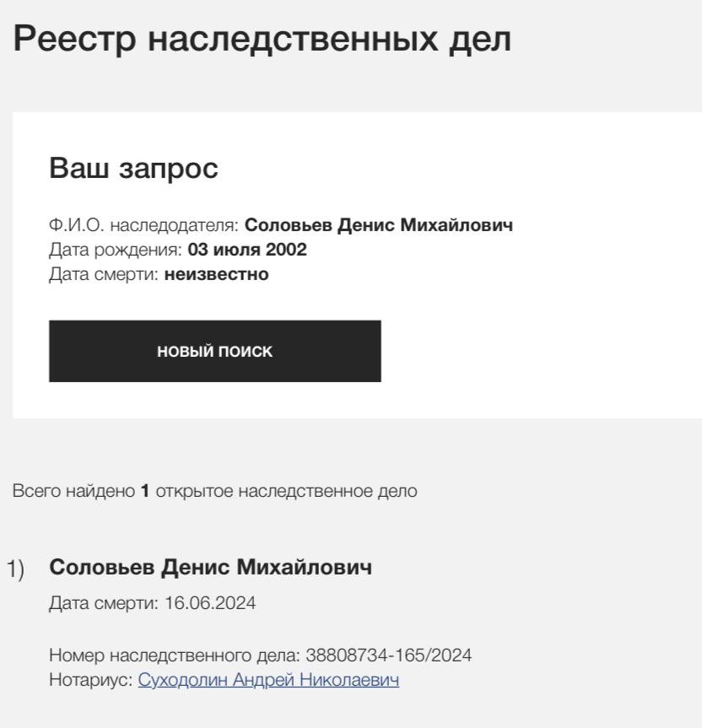Image resolution: width=702 pixels, height=728 pixels.
Task: Click the Ф.И.О. наследодателя label
Action: [144, 226]
